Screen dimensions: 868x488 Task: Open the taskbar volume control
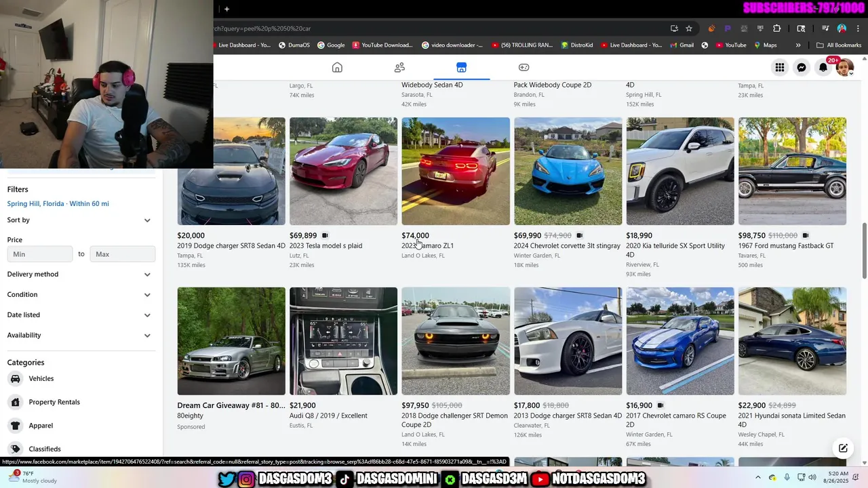812,478
